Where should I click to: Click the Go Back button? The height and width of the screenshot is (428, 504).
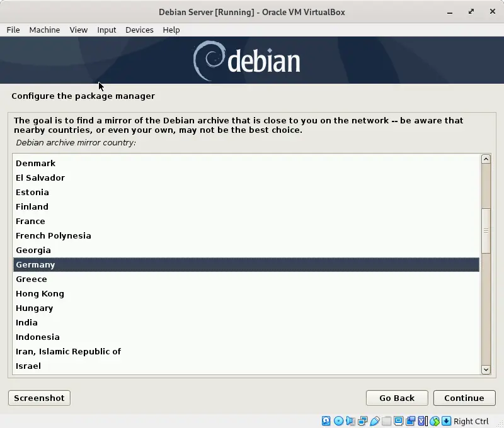click(x=397, y=398)
